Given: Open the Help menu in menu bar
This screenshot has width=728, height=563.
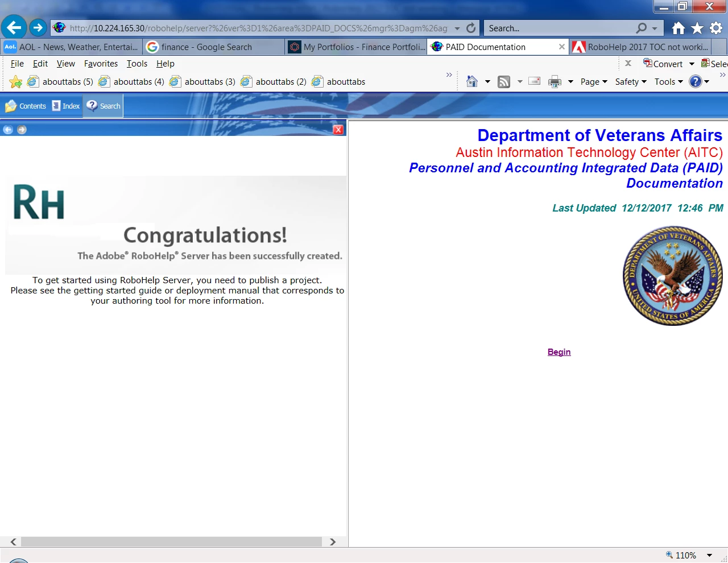Looking at the screenshot, I should 166,64.
